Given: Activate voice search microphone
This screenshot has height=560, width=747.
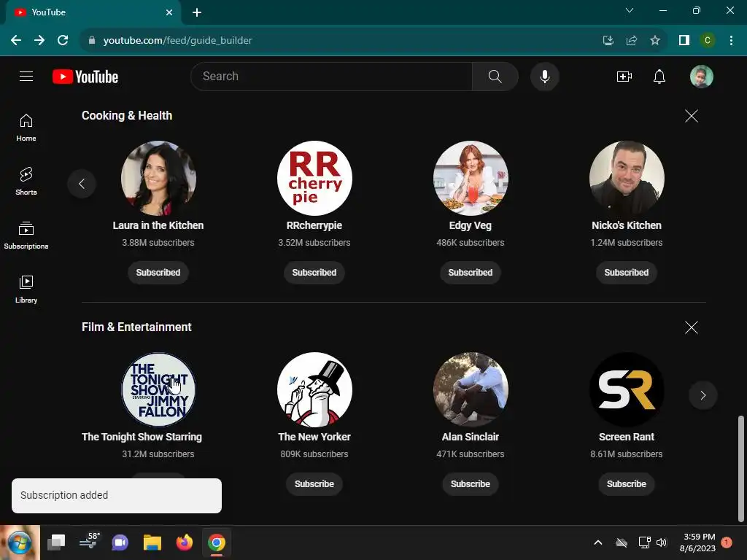Looking at the screenshot, I should pyautogui.click(x=544, y=76).
